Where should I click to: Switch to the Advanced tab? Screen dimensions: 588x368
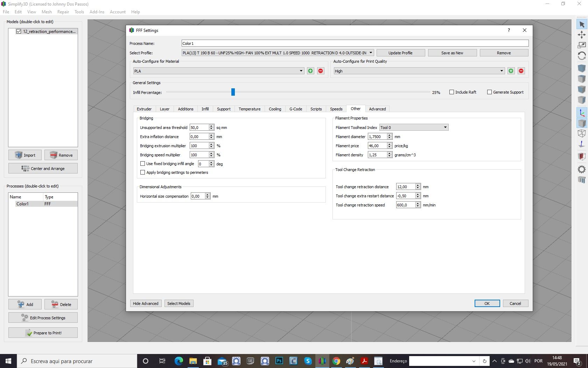377,109
